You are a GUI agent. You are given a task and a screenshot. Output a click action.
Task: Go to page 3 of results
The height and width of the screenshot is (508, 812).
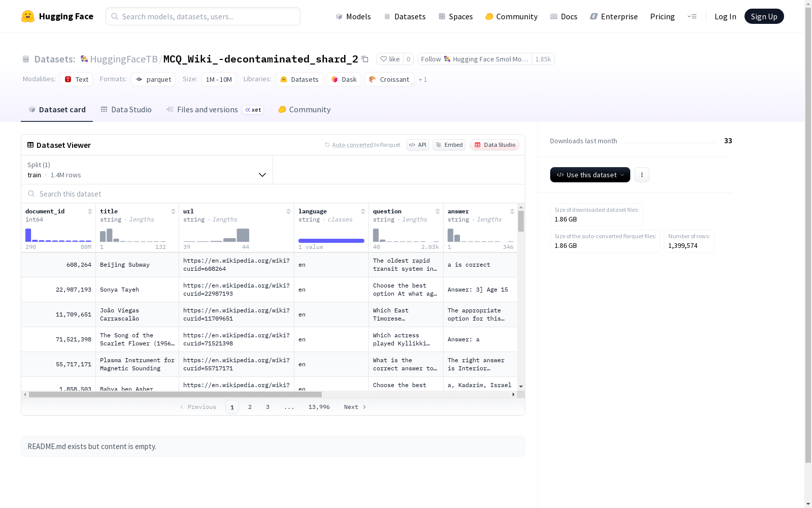click(267, 407)
